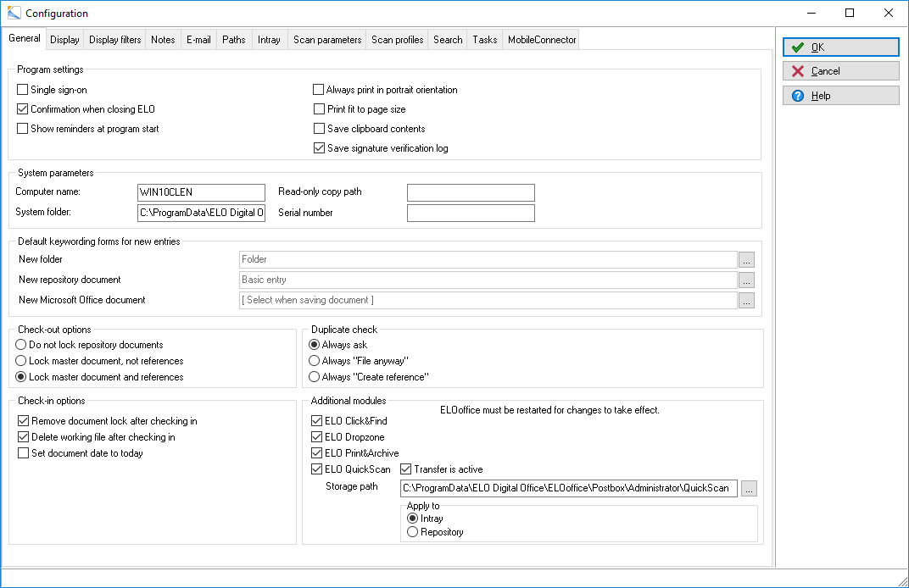Select the Scan profiles tab

[397, 39]
